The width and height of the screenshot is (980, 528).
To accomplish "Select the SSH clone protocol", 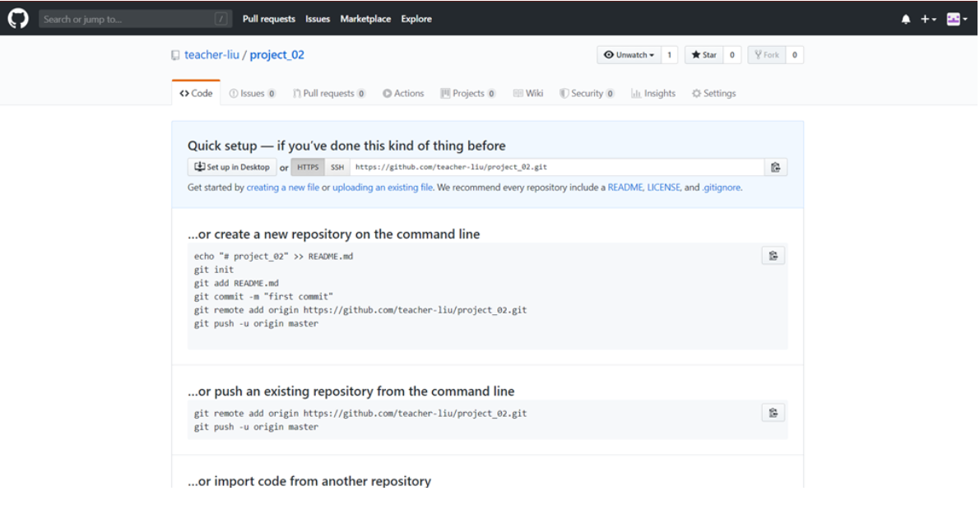I will tap(337, 167).
